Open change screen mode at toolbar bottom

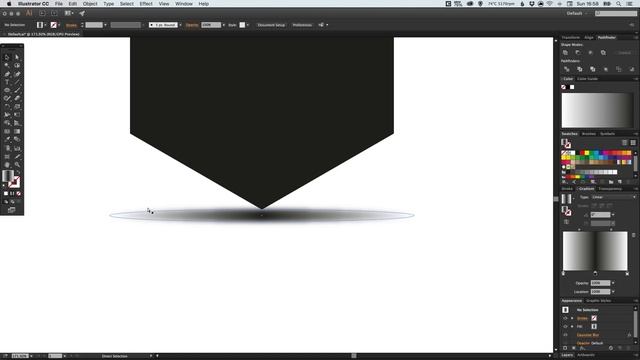point(11,210)
